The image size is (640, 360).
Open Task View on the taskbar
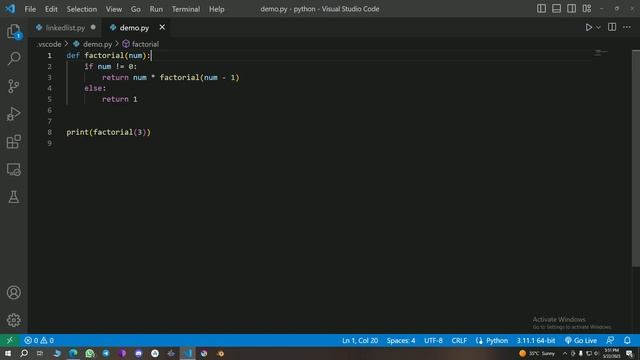[40, 353]
